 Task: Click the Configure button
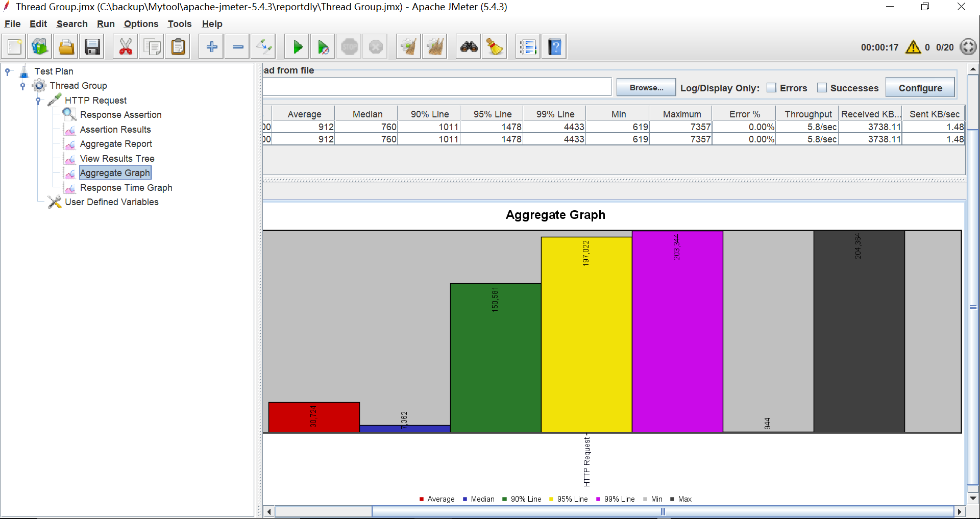tap(920, 88)
